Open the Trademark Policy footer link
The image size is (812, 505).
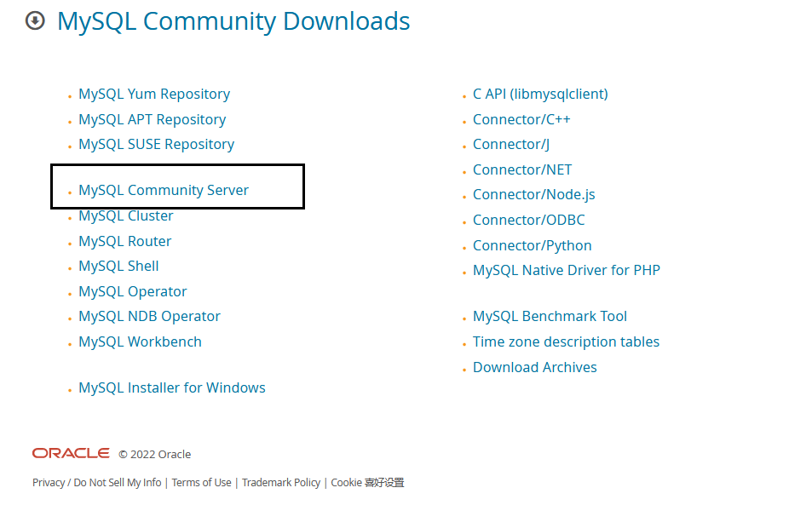click(x=281, y=483)
